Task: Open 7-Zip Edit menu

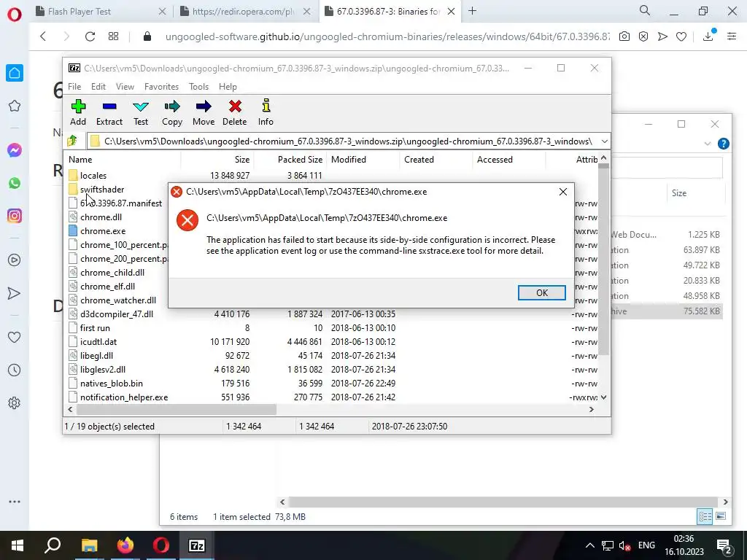Action: point(98,87)
